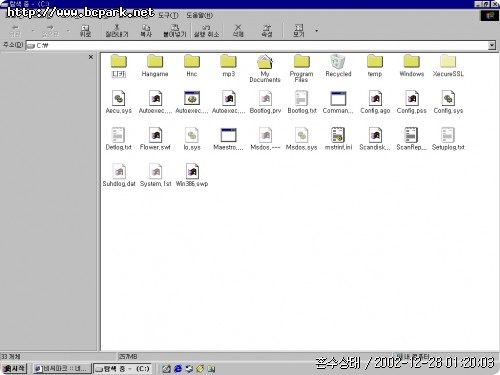Open the address bar dropdown list
The width and height of the screenshot is (500, 375).
pyautogui.click(x=492, y=45)
